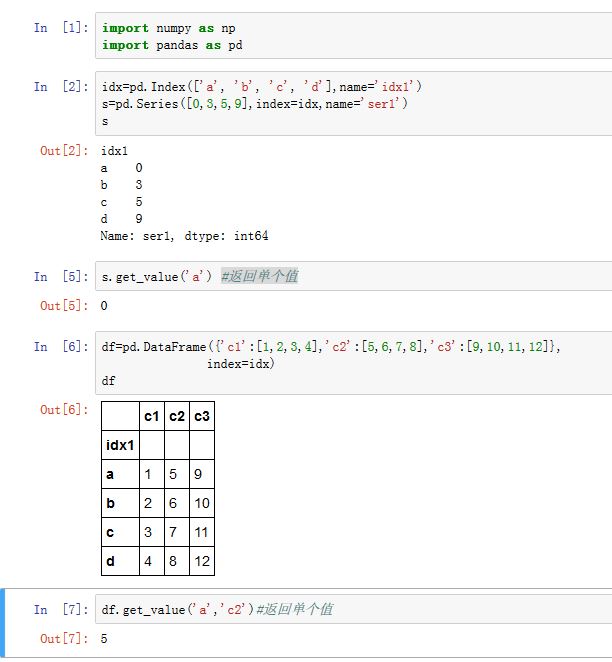
Task: Click the c1 column header in table
Action: coord(152,416)
